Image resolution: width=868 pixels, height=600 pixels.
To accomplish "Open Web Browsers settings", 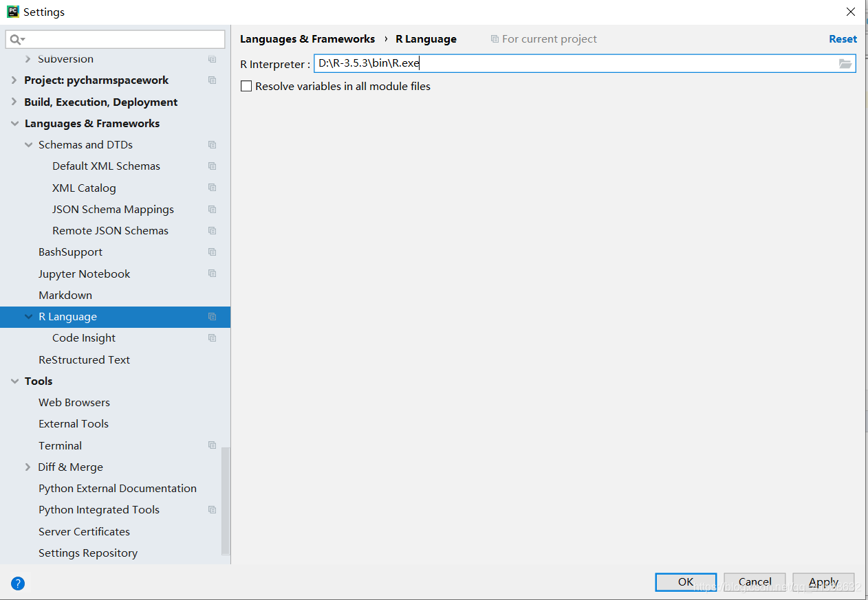I will point(74,403).
